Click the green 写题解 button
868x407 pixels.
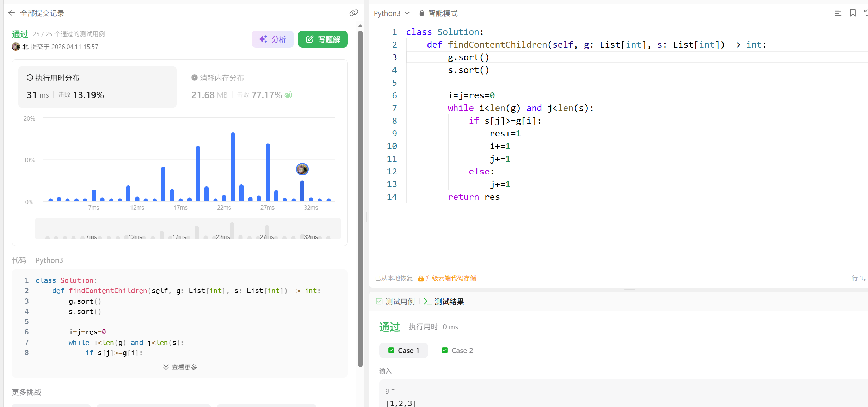(x=322, y=39)
